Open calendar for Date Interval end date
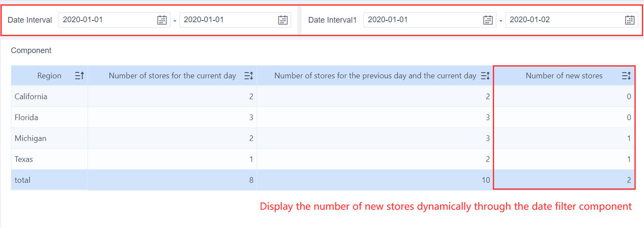This screenshot has height=228, width=644. pos(283,20)
